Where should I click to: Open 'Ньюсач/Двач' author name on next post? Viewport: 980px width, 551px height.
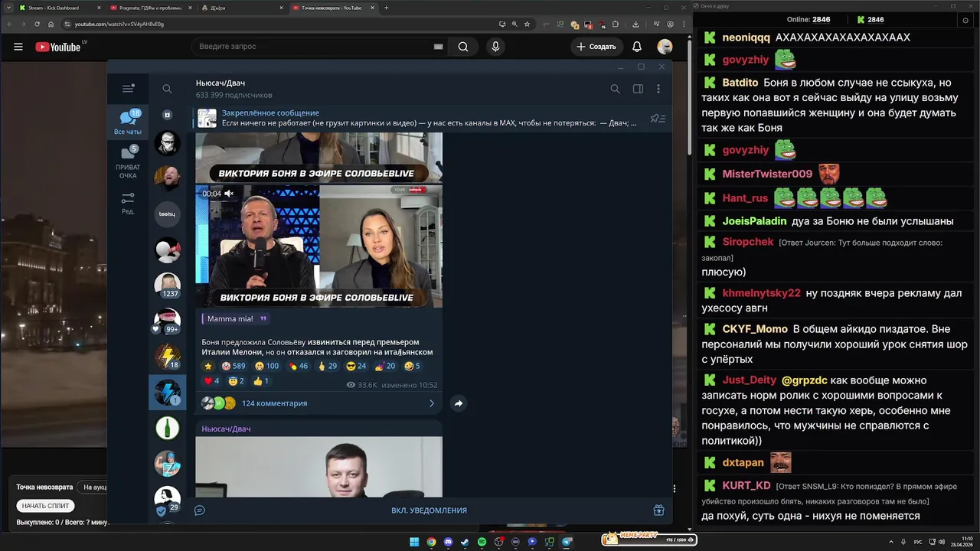[226, 429]
